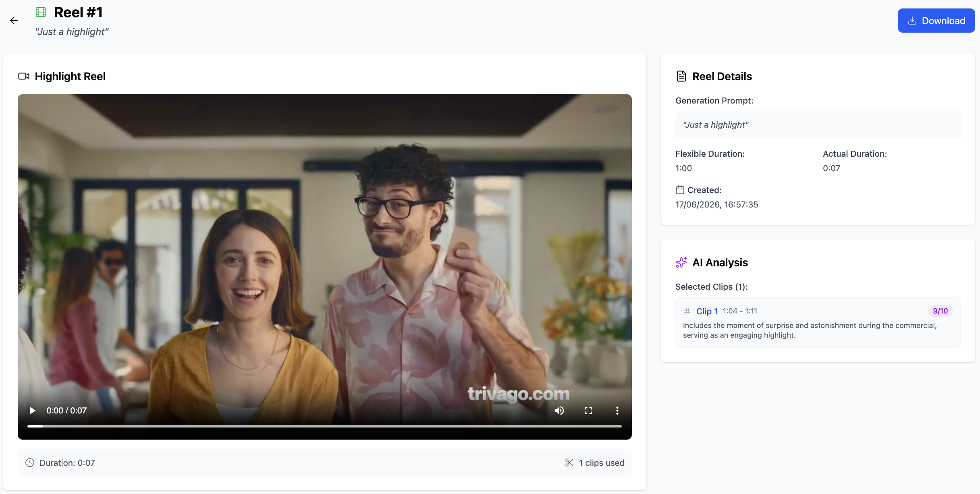Click the hash icon before Clip 1
Viewport: 980px width, 494px height.
point(687,311)
